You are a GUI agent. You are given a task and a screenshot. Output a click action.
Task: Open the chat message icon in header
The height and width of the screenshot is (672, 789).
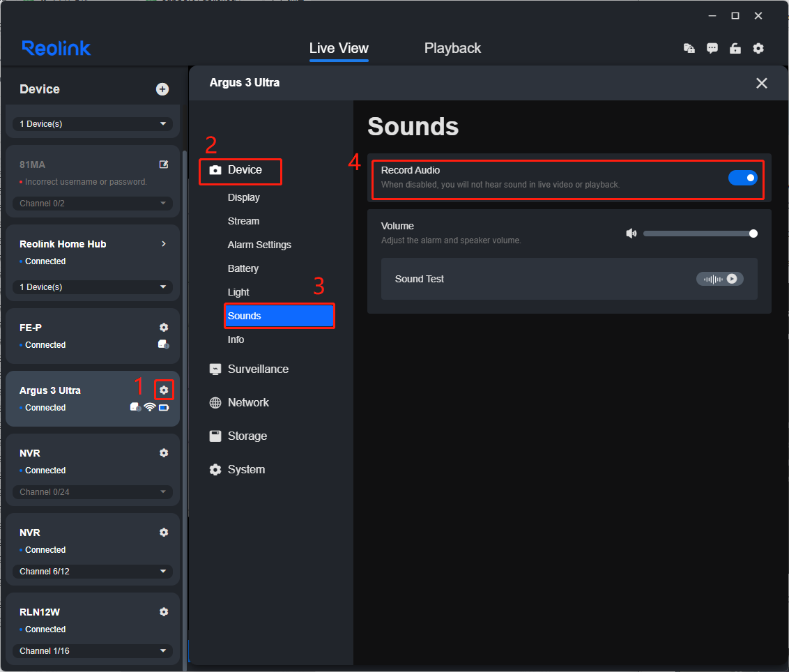(712, 48)
